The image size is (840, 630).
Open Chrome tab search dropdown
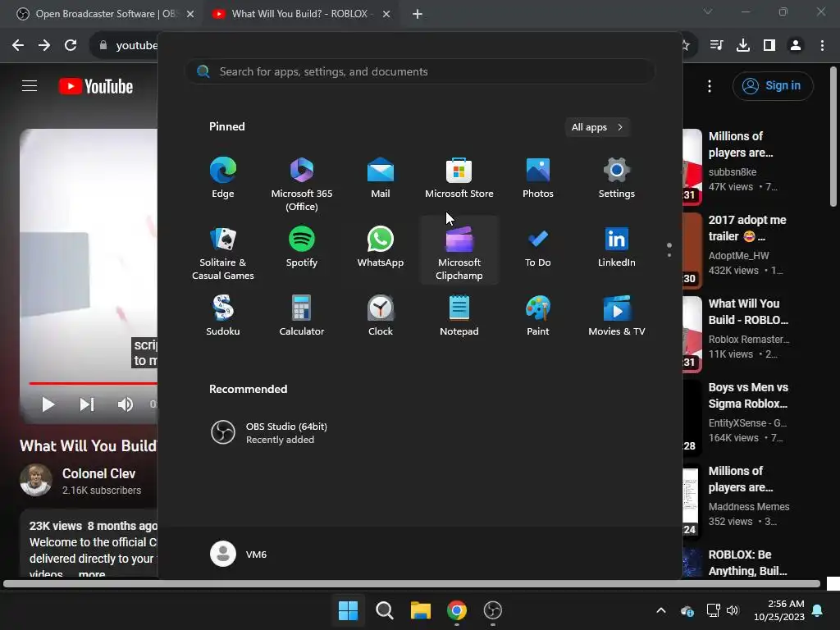pos(708,11)
